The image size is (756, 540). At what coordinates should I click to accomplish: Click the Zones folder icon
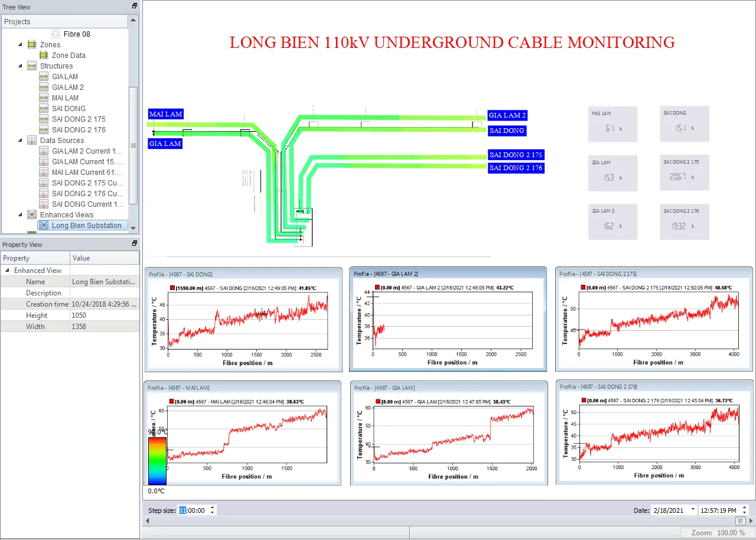pos(32,45)
